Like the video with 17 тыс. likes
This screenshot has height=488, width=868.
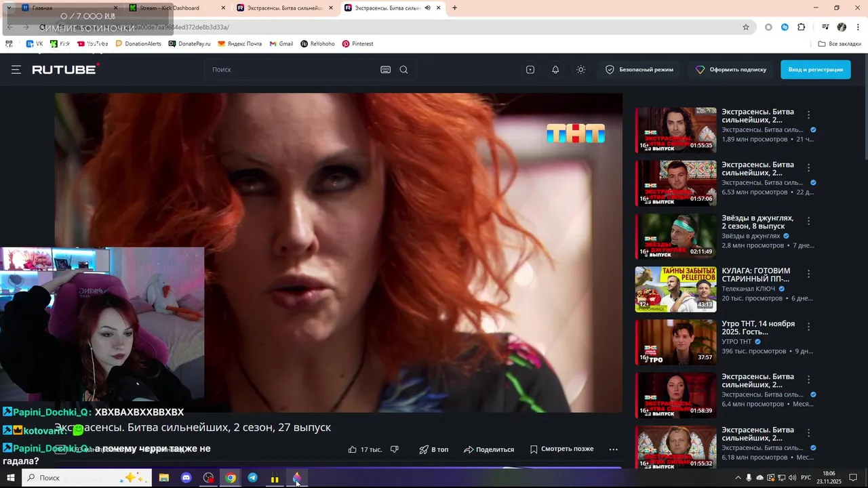point(365,449)
